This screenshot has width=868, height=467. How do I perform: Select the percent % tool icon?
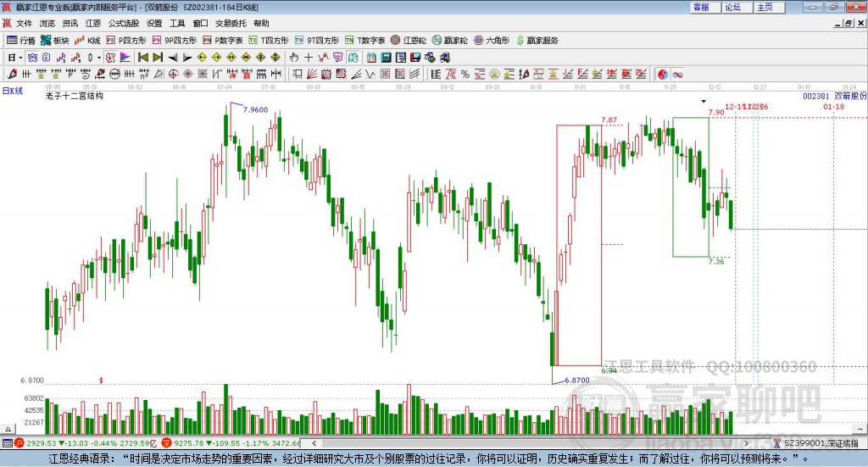pos(465,74)
